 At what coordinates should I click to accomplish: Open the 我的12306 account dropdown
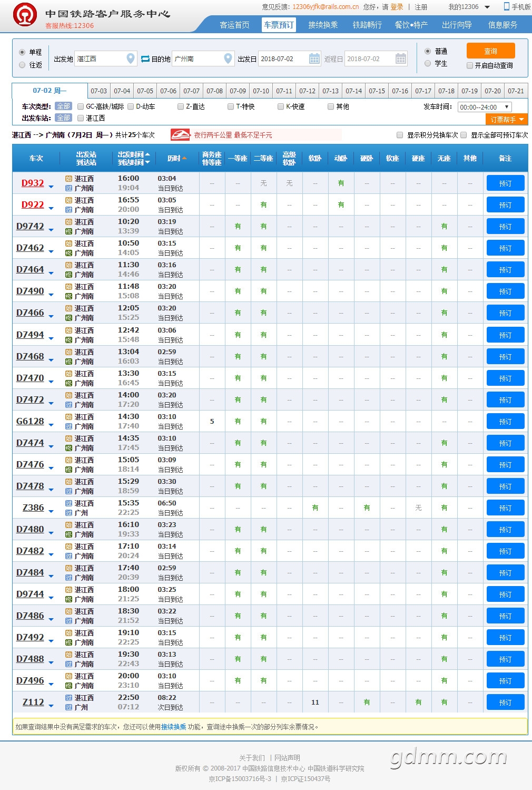click(x=469, y=7)
